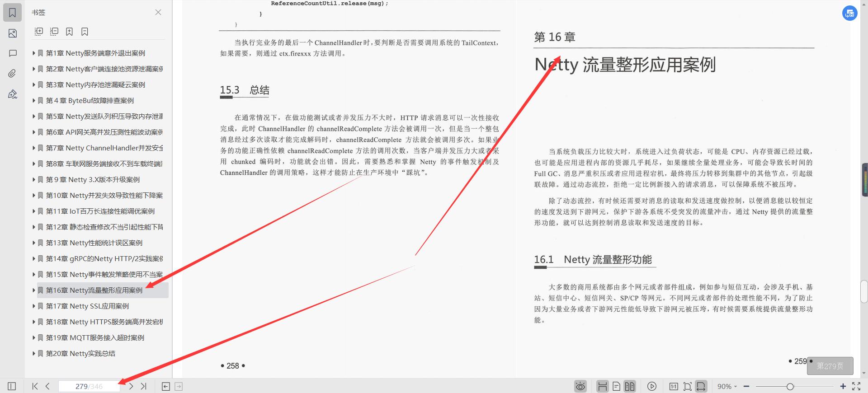Enter fullscreen mode
The width and height of the screenshot is (868, 393).
click(x=856, y=386)
